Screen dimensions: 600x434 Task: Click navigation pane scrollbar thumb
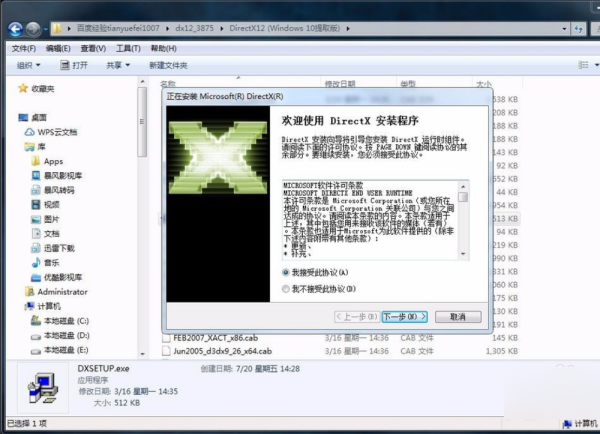pos(142,122)
